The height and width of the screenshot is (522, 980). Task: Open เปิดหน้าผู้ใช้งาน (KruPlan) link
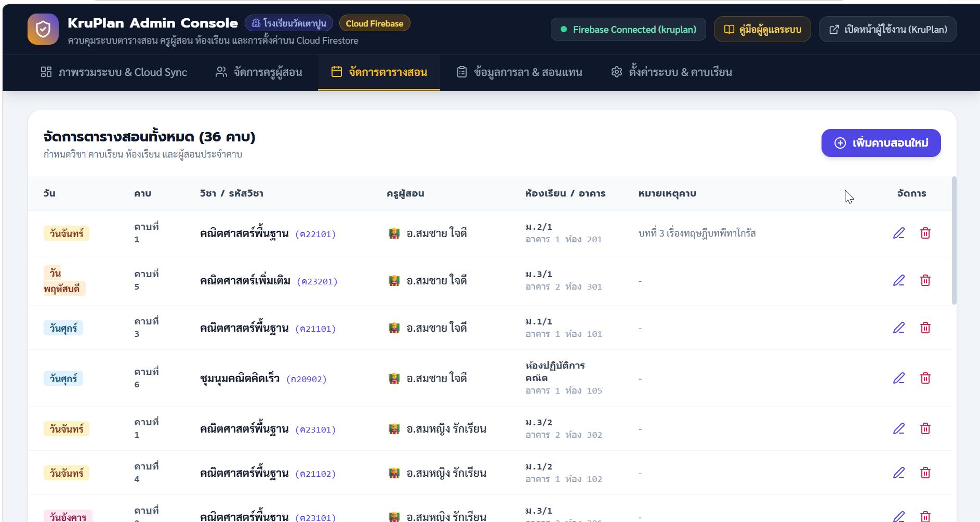click(888, 30)
